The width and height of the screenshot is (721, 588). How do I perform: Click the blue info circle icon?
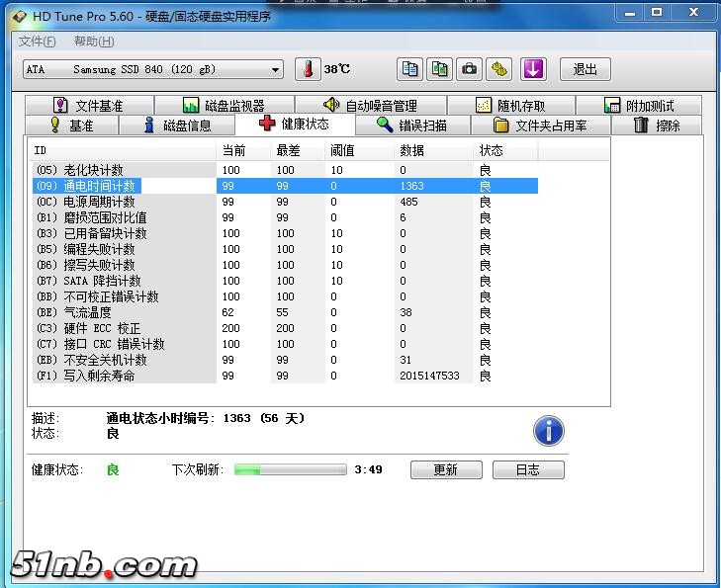pyautogui.click(x=548, y=431)
